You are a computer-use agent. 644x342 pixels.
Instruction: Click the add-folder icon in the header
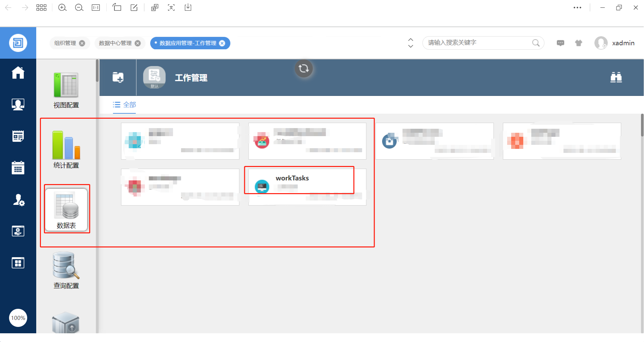118,77
